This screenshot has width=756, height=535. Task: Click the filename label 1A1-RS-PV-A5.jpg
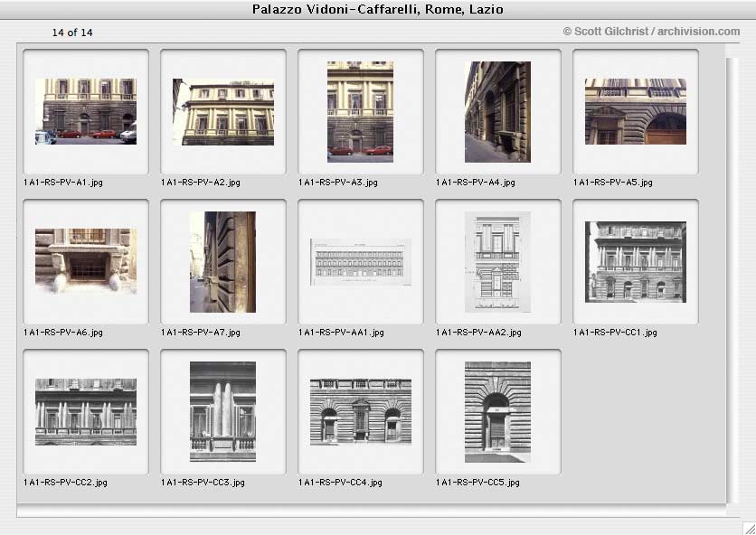(613, 183)
